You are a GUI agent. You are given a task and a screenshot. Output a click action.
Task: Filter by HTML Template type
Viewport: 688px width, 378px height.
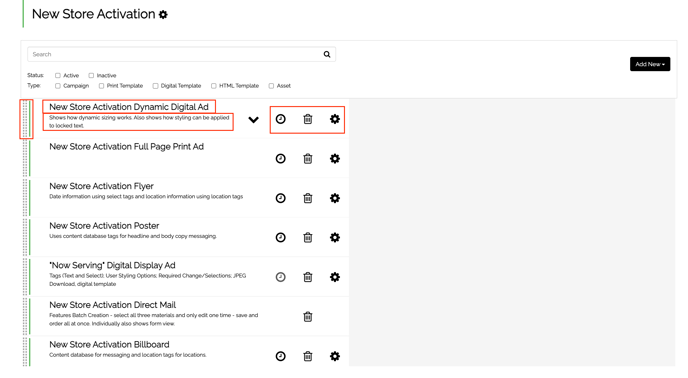pyautogui.click(x=214, y=86)
